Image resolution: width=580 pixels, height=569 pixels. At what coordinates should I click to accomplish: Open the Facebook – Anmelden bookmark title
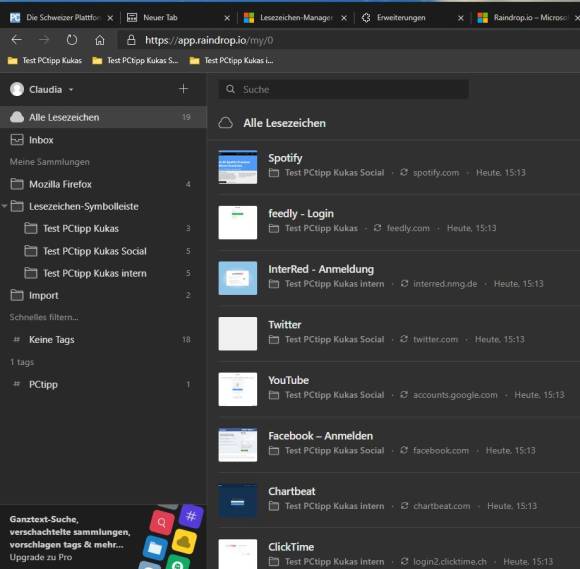pos(321,436)
